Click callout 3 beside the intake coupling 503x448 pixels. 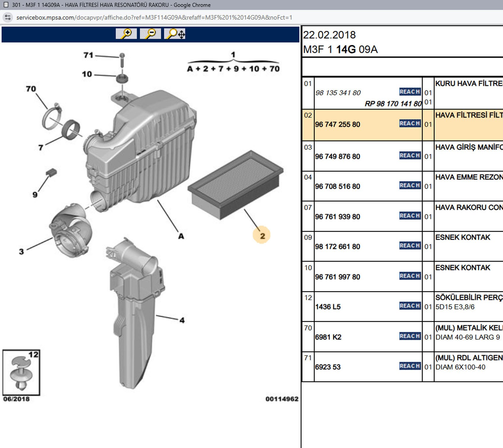(21, 251)
